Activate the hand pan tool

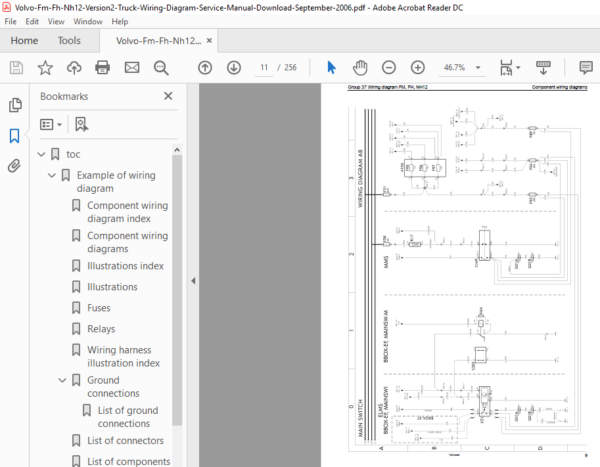coord(360,68)
